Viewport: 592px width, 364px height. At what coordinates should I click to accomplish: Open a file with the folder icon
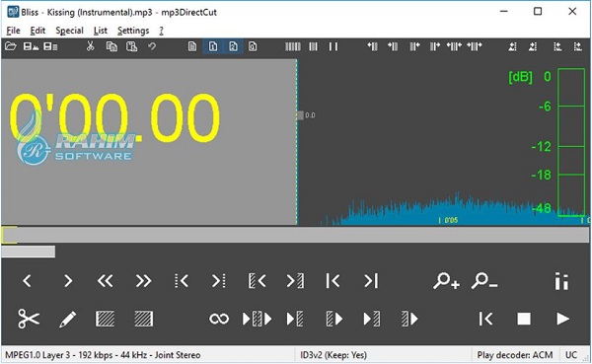11,46
